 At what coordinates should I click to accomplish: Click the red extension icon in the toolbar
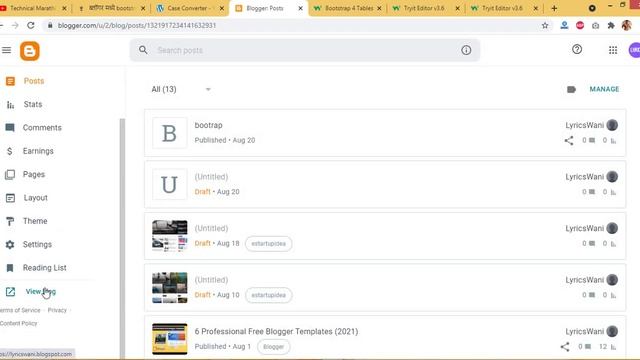pos(580,25)
